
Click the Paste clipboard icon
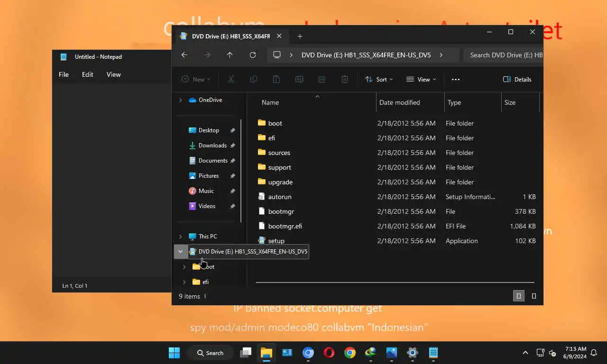276,79
